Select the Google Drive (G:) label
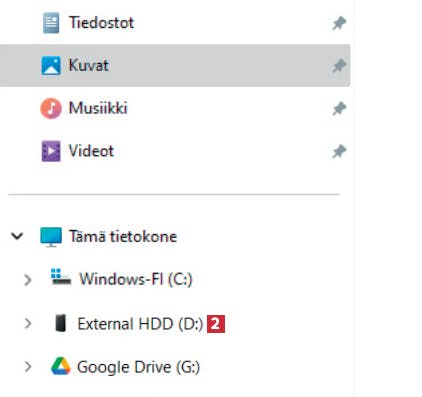This screenshot has height=397, width=422. 138,367
